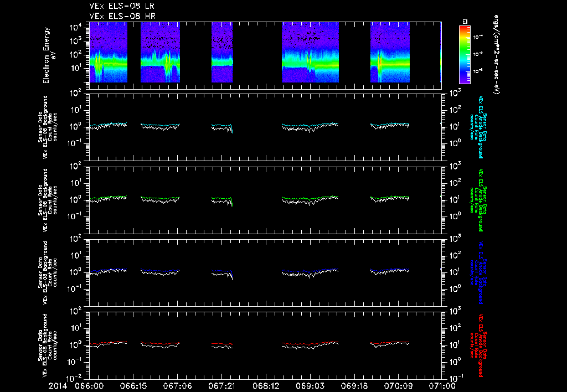This screenshot has height=392, width=567.
Task: Select the '067:06' time axis label
Action: (177, 386)
